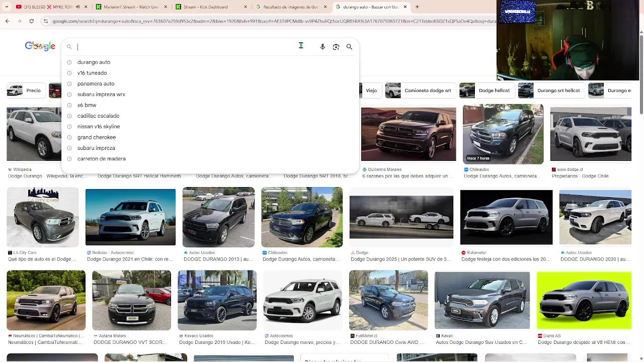Close the Marianin7 Stream tab

[166, 7]
